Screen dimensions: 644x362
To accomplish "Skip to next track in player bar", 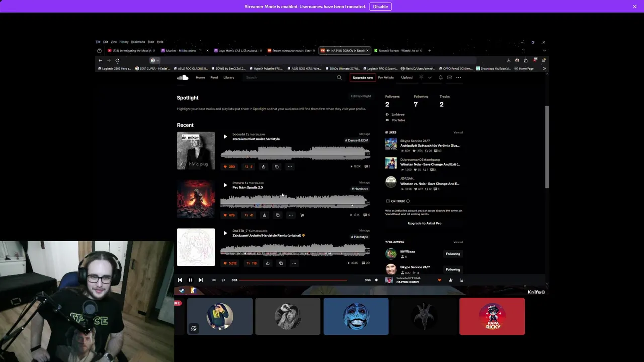I will (x=200, y=280).
